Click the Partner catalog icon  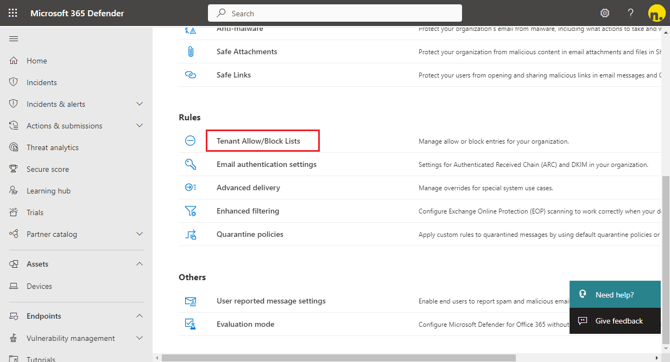(x=14, y=234)
